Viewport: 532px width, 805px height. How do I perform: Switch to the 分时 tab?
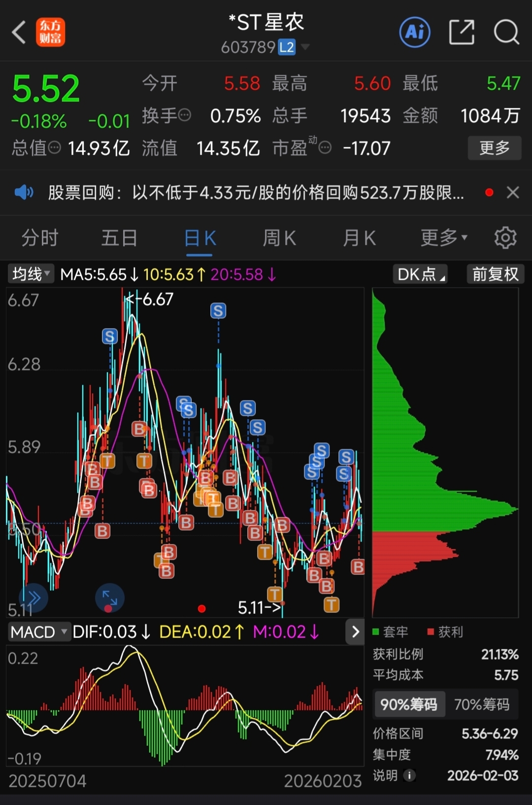(40, 238)
